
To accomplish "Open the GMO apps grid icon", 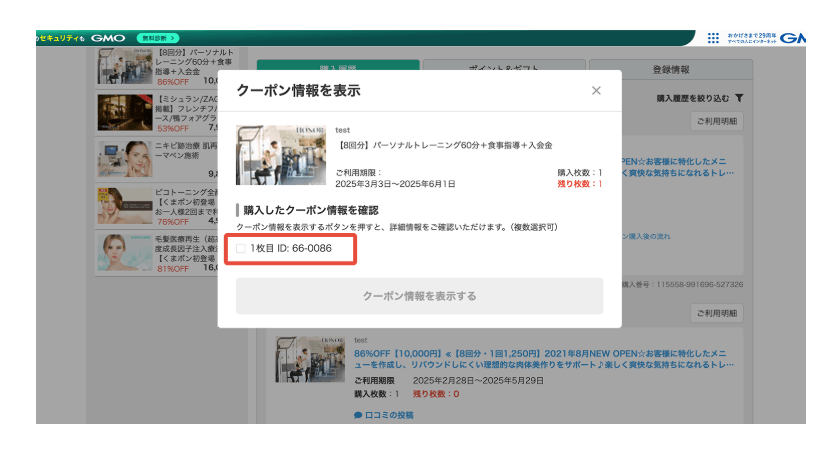I will (x=713, y=38).
